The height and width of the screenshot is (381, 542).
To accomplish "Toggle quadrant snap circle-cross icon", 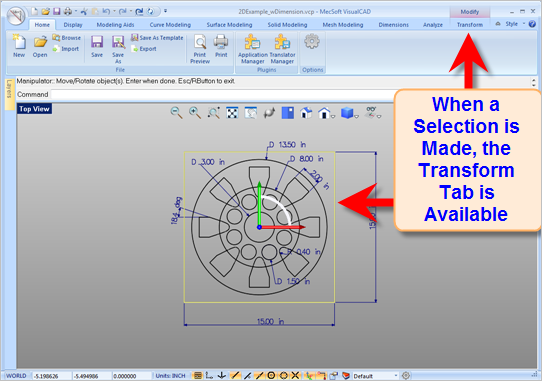I will (283, 375).
